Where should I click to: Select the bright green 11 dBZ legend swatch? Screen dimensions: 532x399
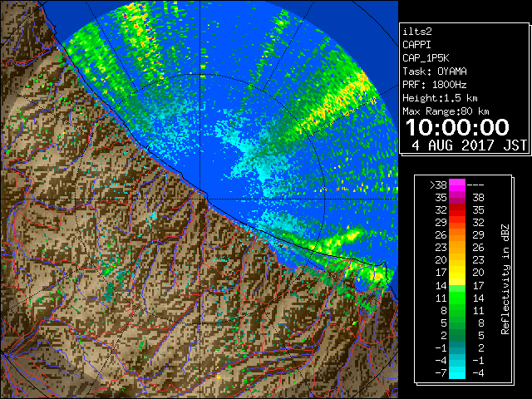point(457,298)
